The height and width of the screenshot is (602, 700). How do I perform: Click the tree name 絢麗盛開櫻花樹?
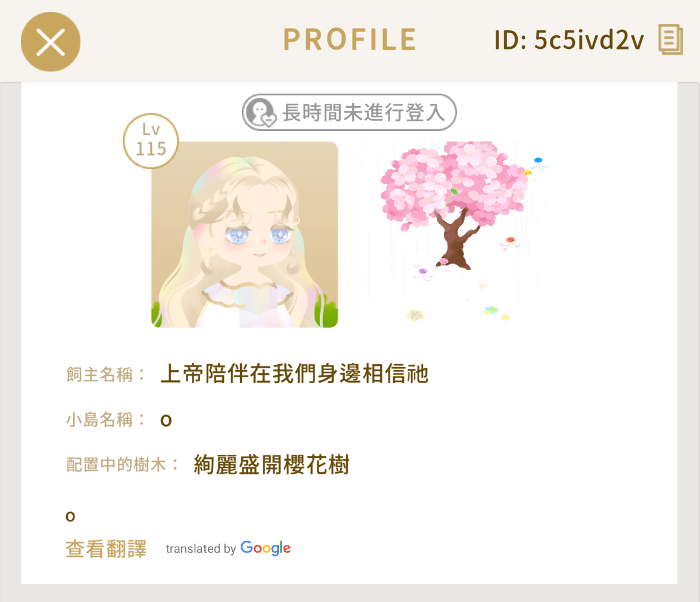click(x=272, y=464)
